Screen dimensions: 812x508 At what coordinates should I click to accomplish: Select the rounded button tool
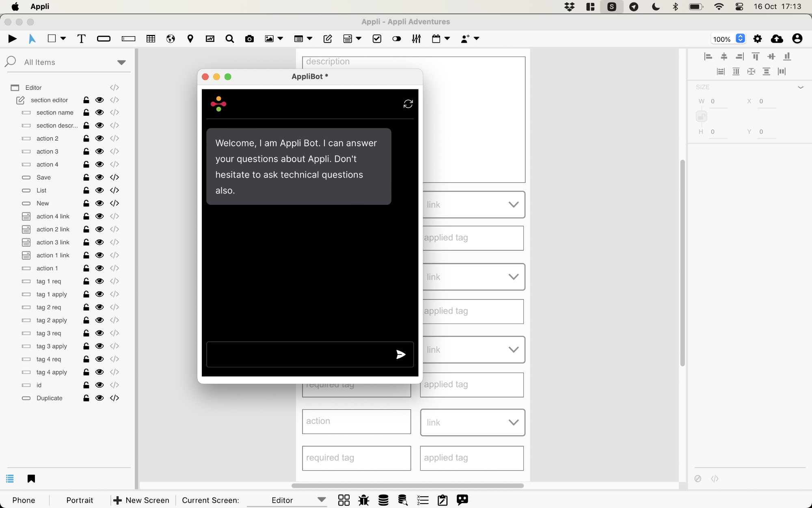click(x=104, y=39)
